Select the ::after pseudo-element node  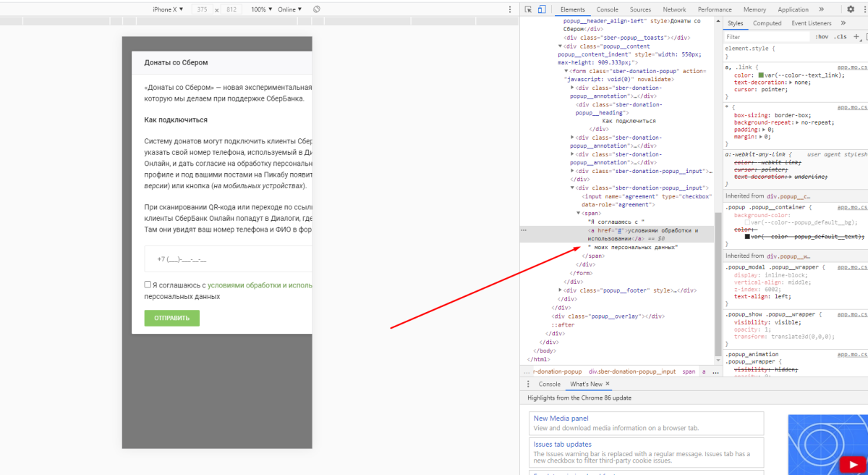pos(563,325)
